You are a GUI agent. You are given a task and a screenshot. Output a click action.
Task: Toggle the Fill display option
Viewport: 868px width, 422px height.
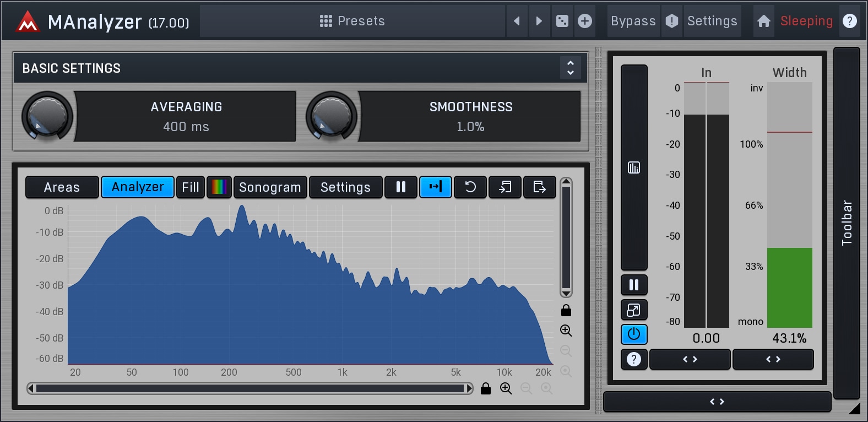pos(191,187)
